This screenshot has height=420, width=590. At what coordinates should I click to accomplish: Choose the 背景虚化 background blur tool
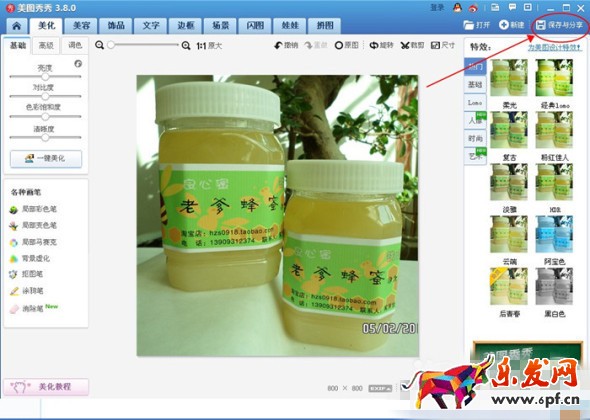point(30,259)
